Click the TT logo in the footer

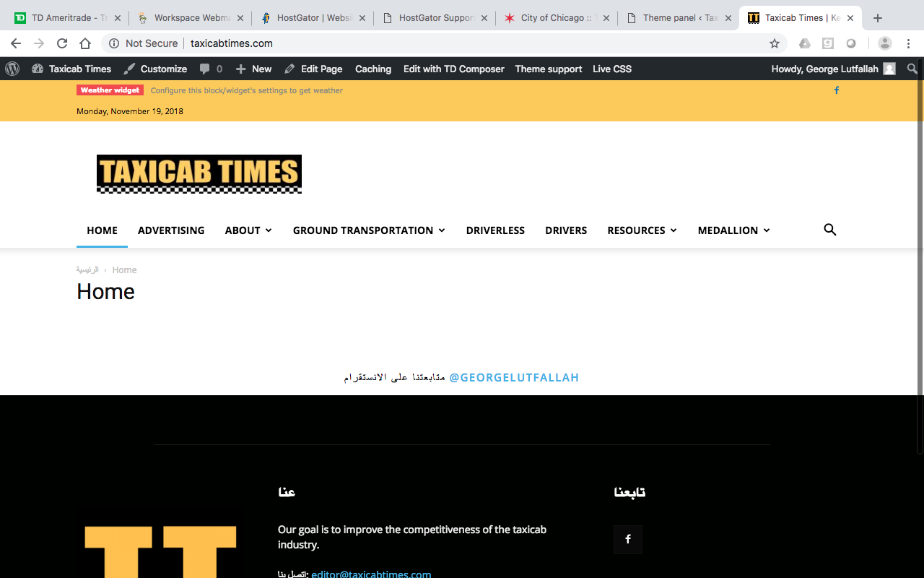pyautogui.click(x=160, y=552)
